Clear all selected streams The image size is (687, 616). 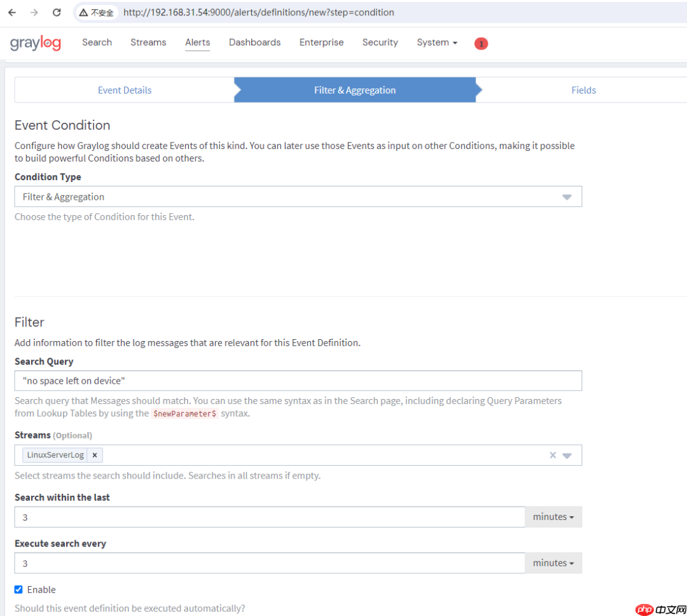click(x=553, y=455)
